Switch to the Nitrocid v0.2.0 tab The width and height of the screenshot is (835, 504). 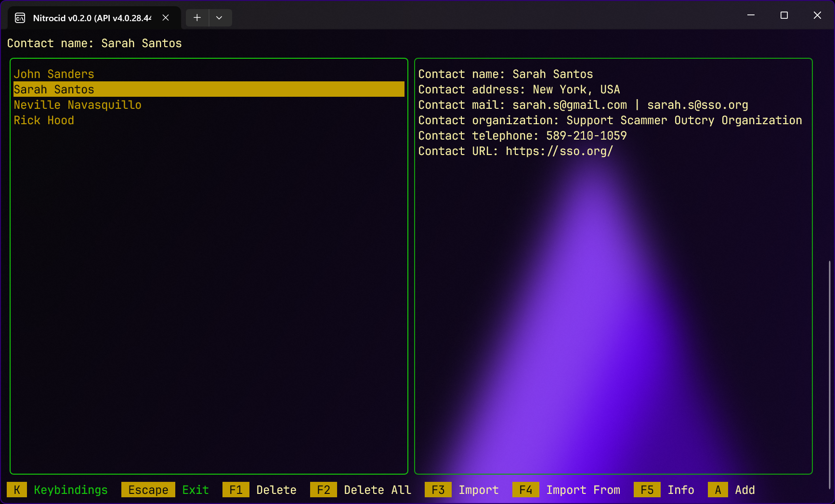pos(91,18)
